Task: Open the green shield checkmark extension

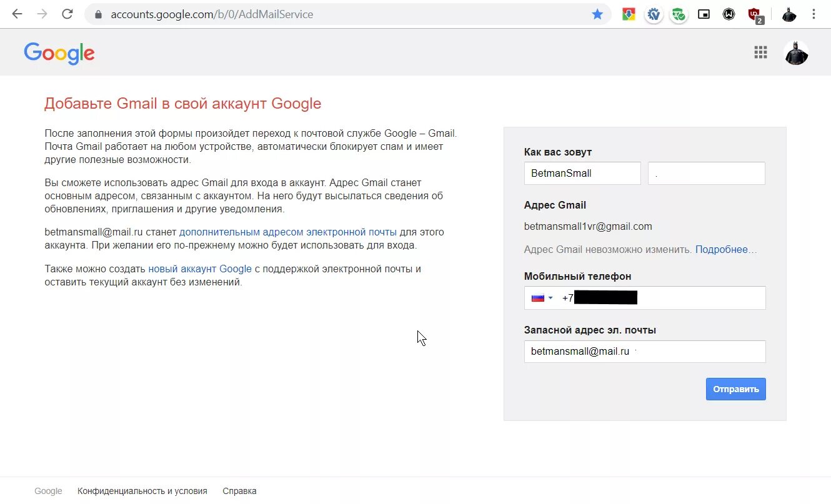Action: tap(679, 14)
